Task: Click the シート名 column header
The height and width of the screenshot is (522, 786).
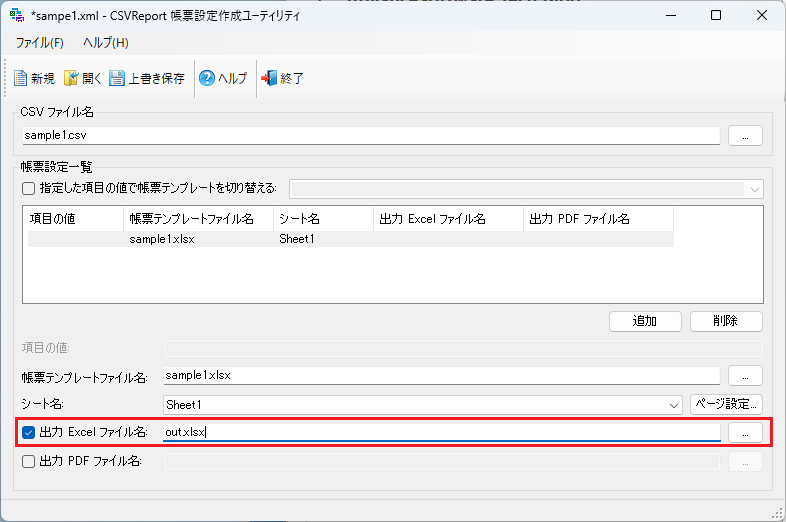Action: (x=323, y=219)
